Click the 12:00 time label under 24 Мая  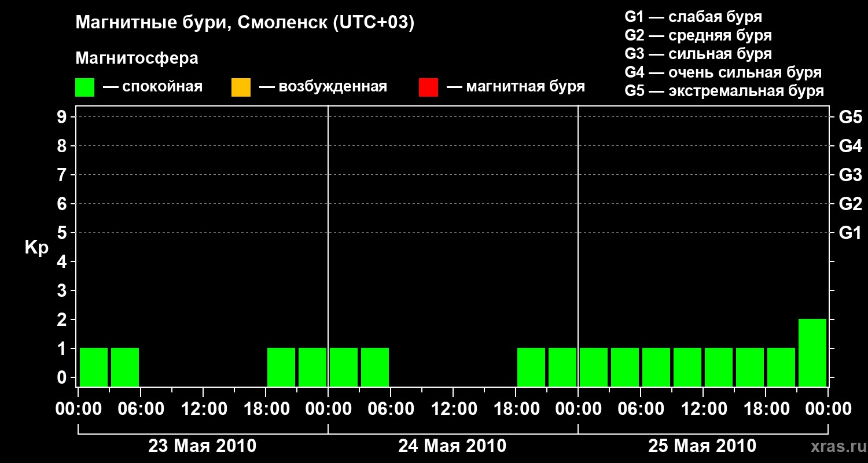click(453, 409)
